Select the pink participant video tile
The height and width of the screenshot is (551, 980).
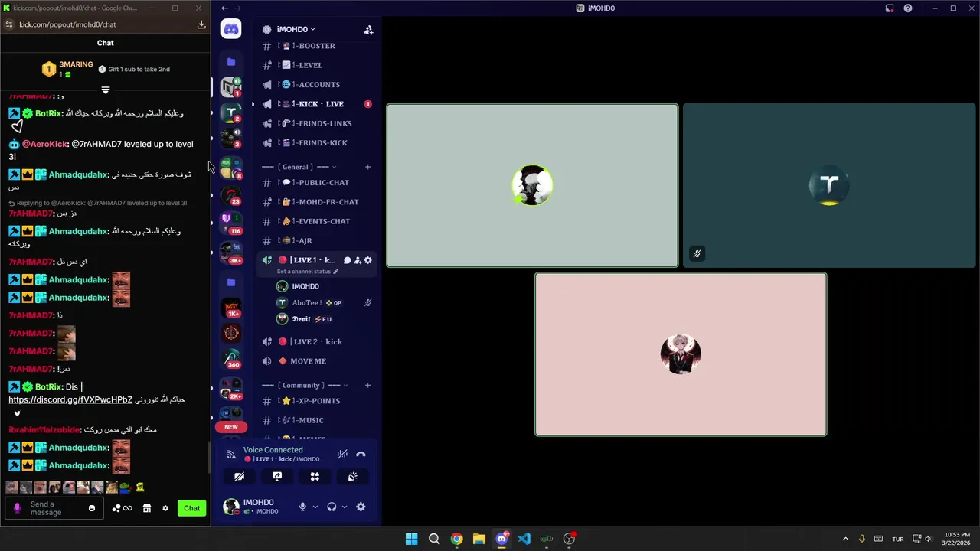681,354
